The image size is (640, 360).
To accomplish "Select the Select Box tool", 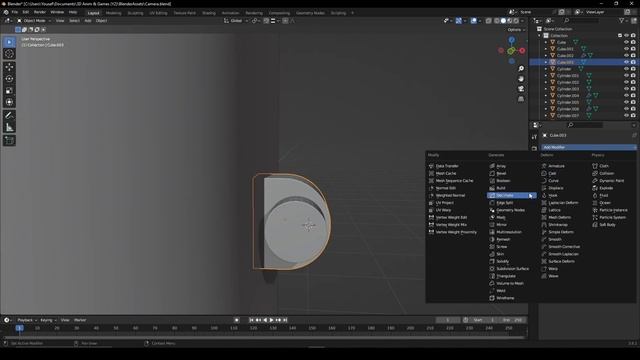I will [9, 42].
